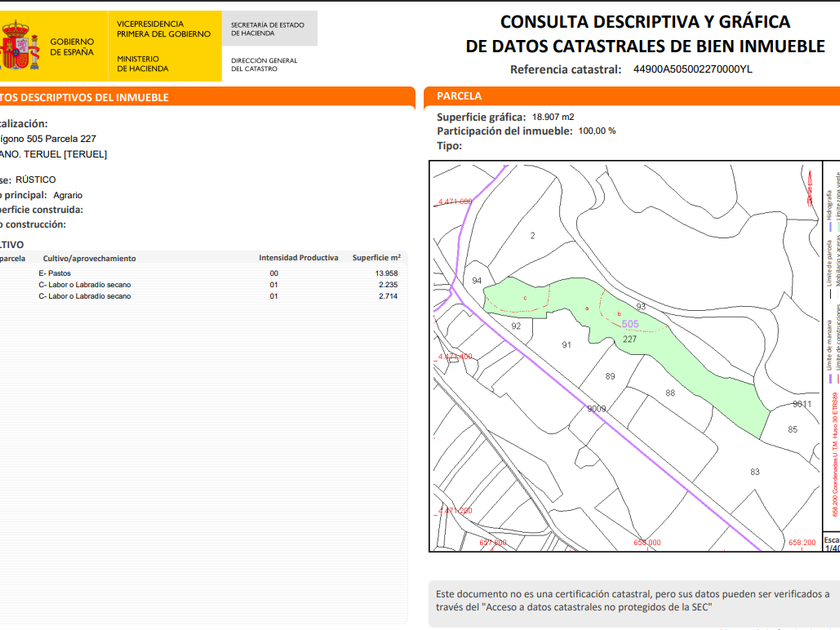
Task: Click the surface value 2.235
Action: click(388, 284)
